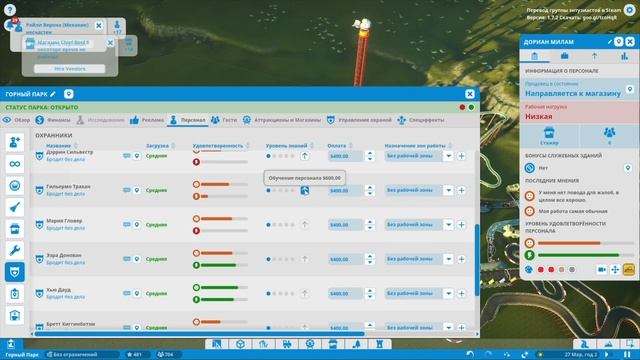Open the Спецэффекты tab
Image resolution: width=640 pixels, height=360 pixels.
click(x=420, y=120)
